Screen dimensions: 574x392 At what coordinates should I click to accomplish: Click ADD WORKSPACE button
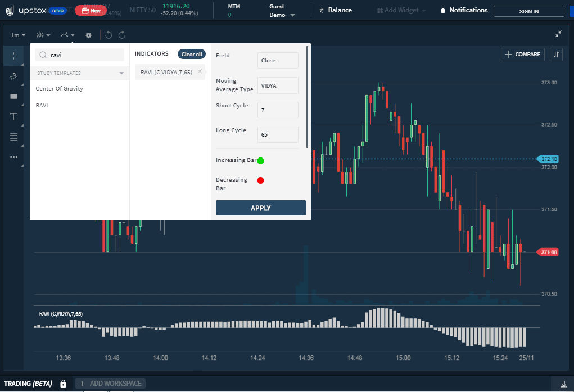click(x=111, y=384)
